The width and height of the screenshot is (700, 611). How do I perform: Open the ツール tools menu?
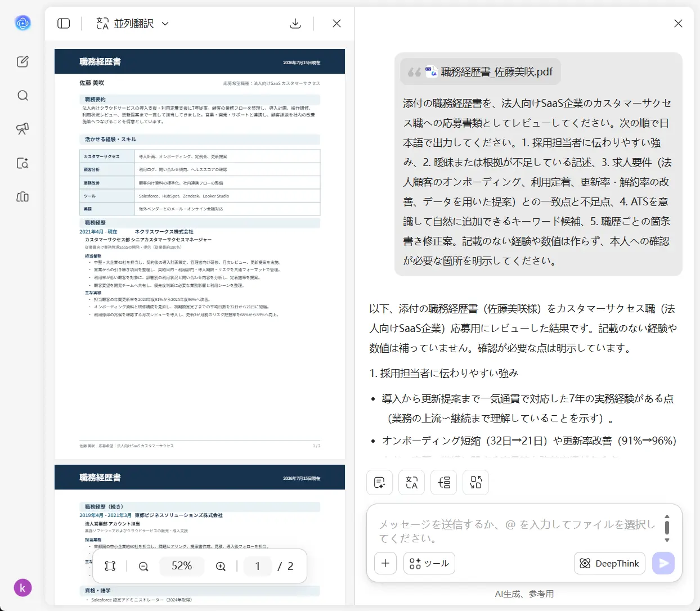(429, 563)
